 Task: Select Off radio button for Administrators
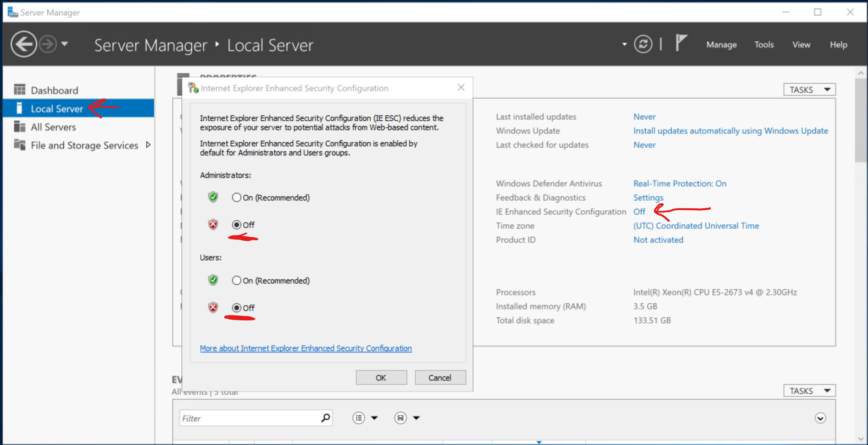coord(234,225)
